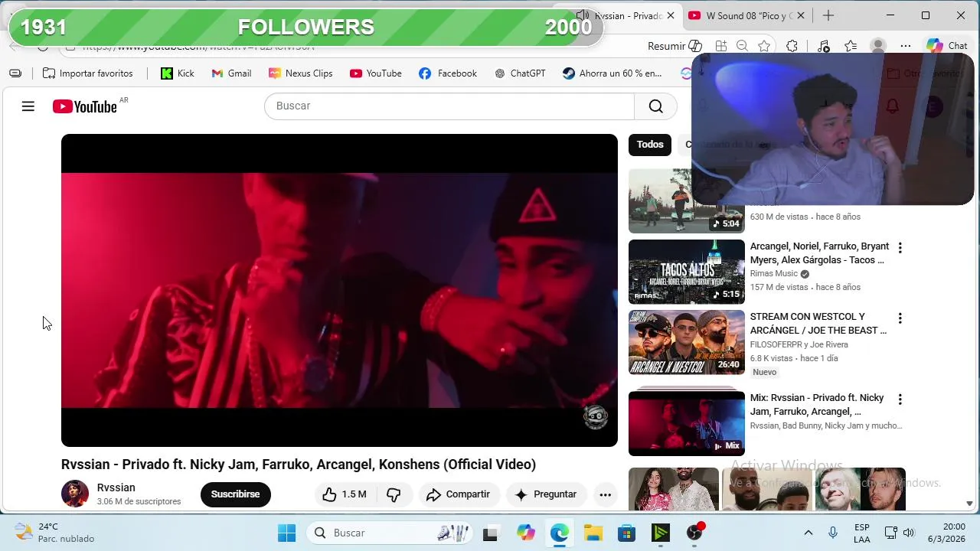980x551 pixels.
Task: Open Task View on the taskbar
Action: pos(490,533)
